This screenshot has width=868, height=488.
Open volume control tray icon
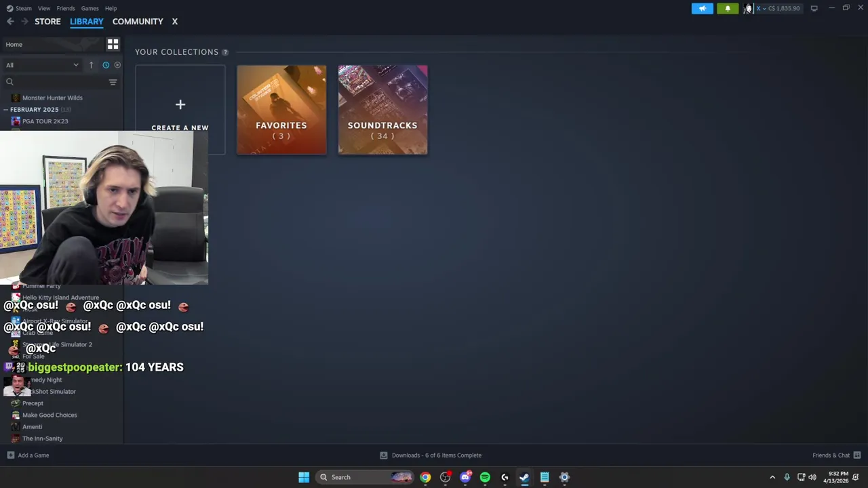pyautogui.click(x=812, y=477)
